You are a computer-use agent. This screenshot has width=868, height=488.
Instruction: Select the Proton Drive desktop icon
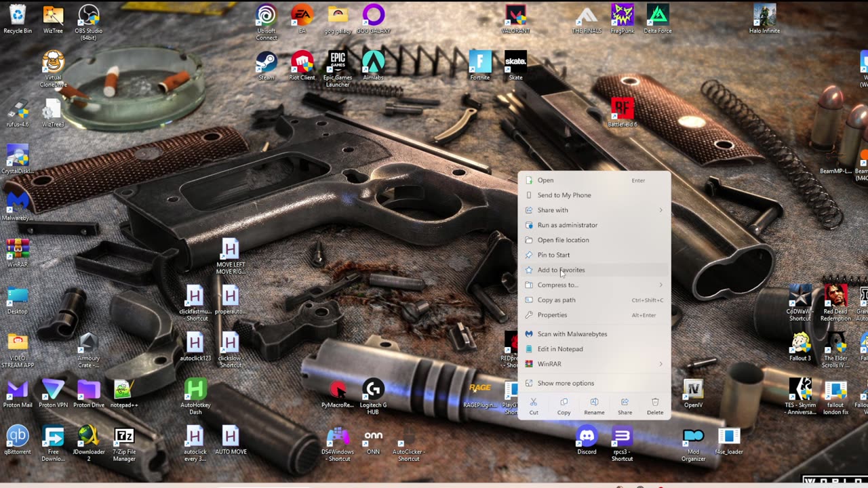tap(89, 393)
